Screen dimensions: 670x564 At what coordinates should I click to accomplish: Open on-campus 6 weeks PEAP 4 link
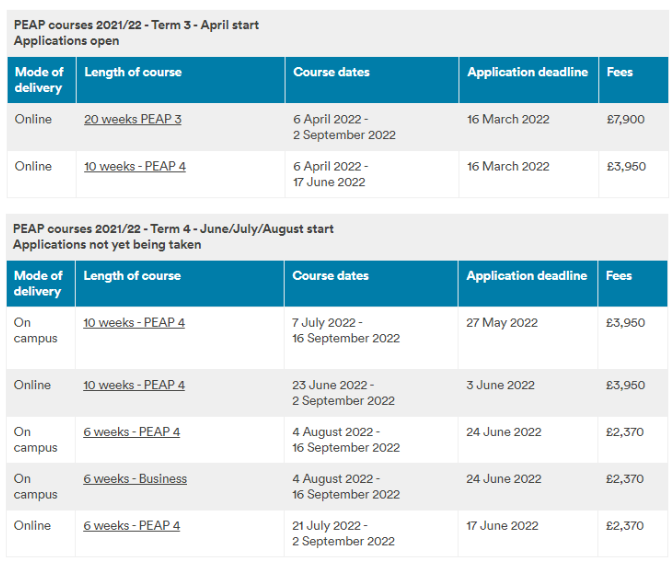tap(131, 432)
